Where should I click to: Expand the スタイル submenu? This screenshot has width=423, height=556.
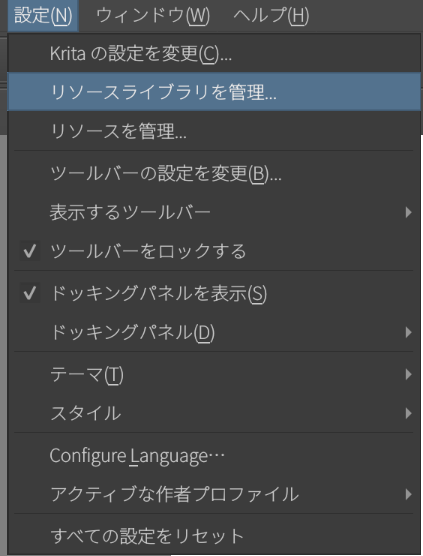click(214, 413)
